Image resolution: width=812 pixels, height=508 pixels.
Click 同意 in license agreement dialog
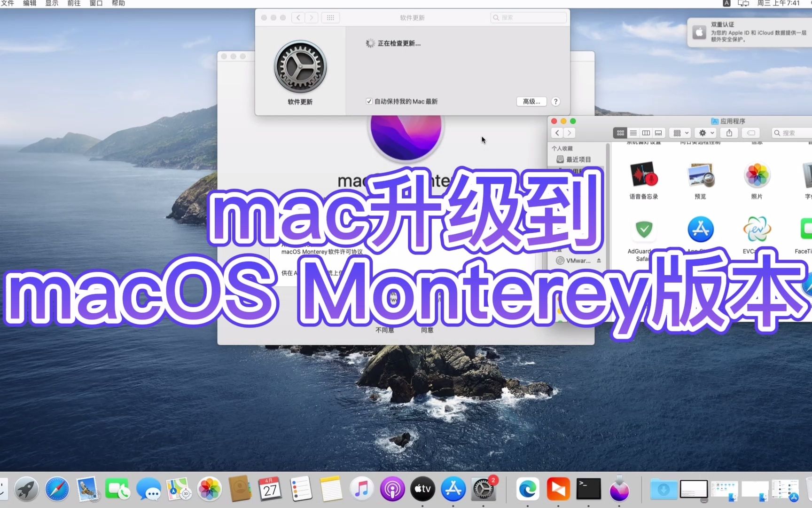tap(427, 330)
